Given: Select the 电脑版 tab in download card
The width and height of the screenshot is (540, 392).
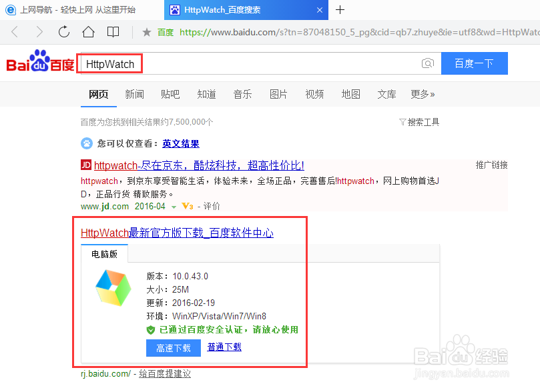Looking at the screenshot, I should [103, 254].
